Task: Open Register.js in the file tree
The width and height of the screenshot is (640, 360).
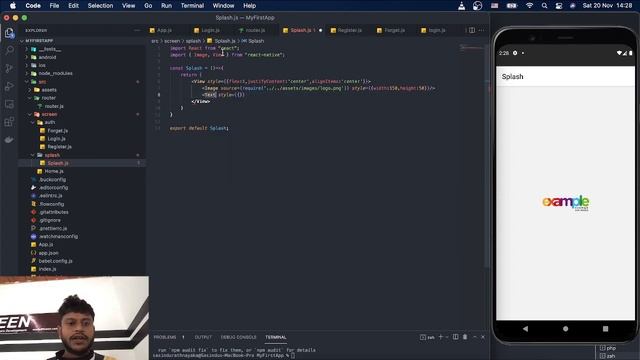Action: pos(60,147)
